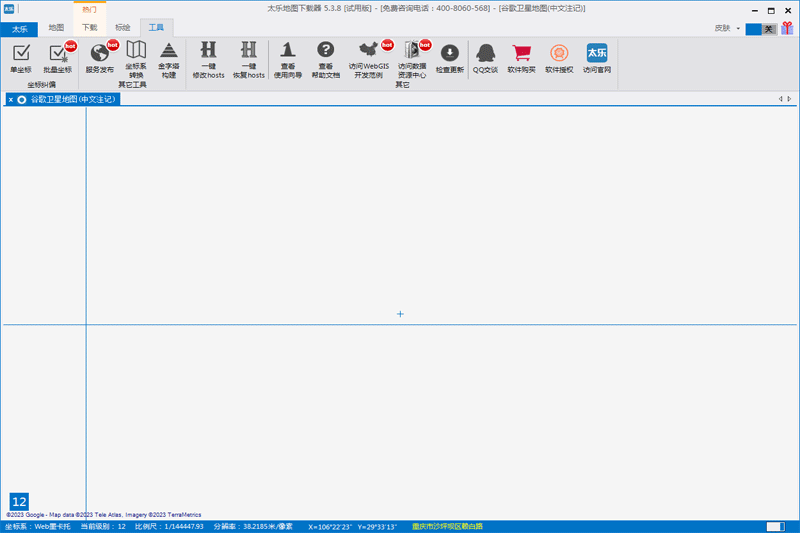Open the 查看帮助文档 help icon

[x=326, y=60]
